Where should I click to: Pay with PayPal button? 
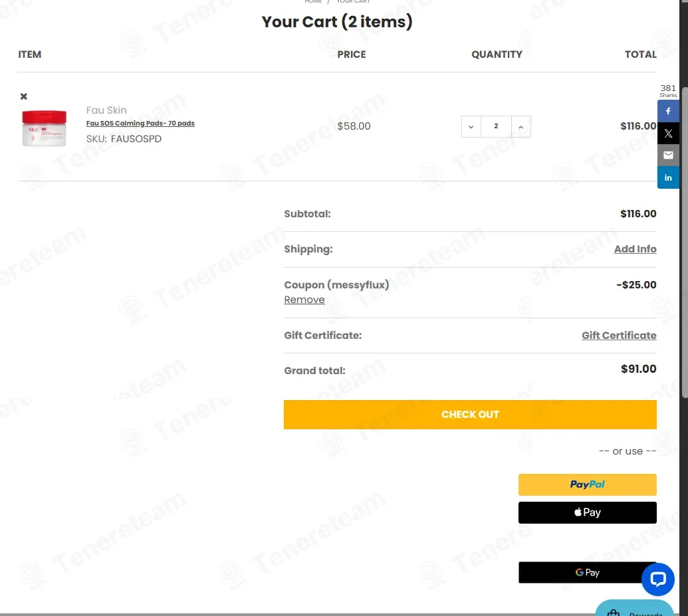point(587,485)
